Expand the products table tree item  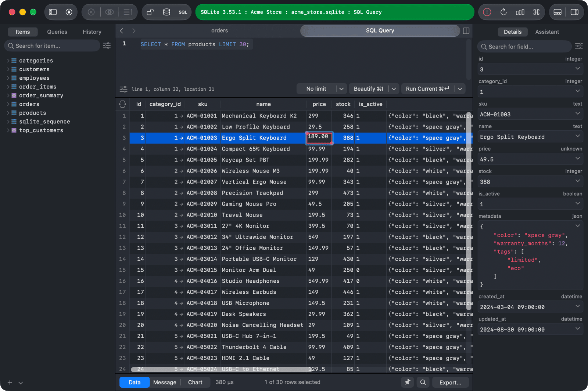click(8, 113)
